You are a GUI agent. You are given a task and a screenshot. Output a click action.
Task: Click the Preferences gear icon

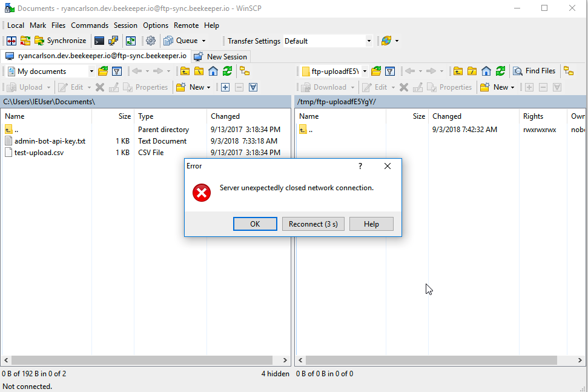click(150, 41)
